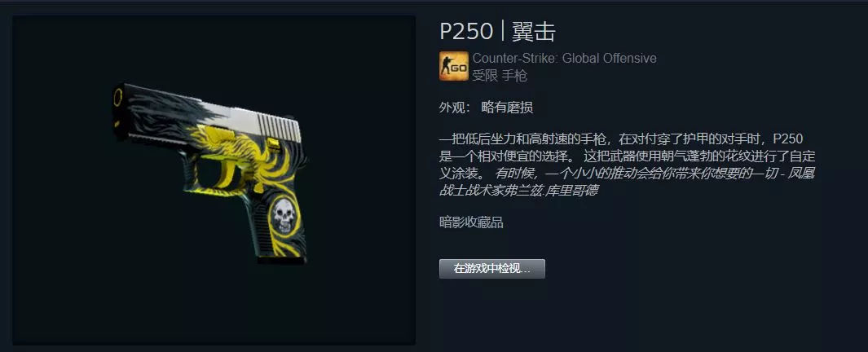Click the skull emblem on pistol grip
This screenshot has height=352, width=868.
[284, 216]
